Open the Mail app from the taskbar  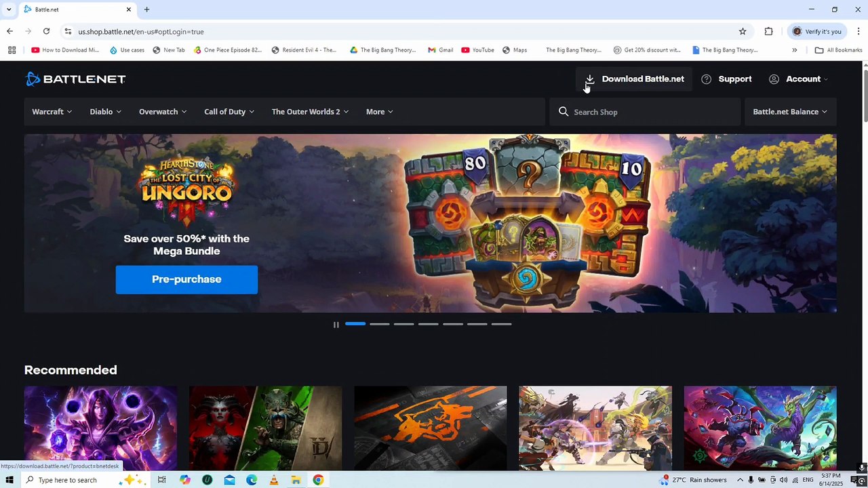pyautogui.click(x=229, y=480)
